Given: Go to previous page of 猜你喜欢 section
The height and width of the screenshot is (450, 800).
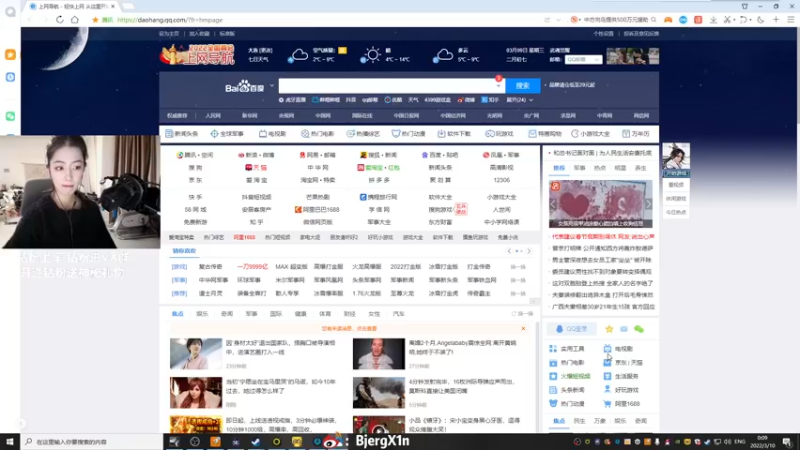Looking at the screenshot, I should pyautogui.click(x=509, y=251).
